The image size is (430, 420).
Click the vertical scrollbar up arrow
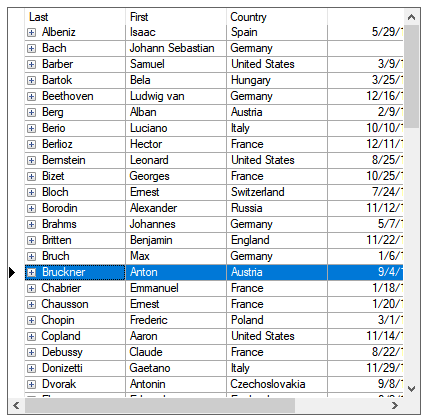412,17
